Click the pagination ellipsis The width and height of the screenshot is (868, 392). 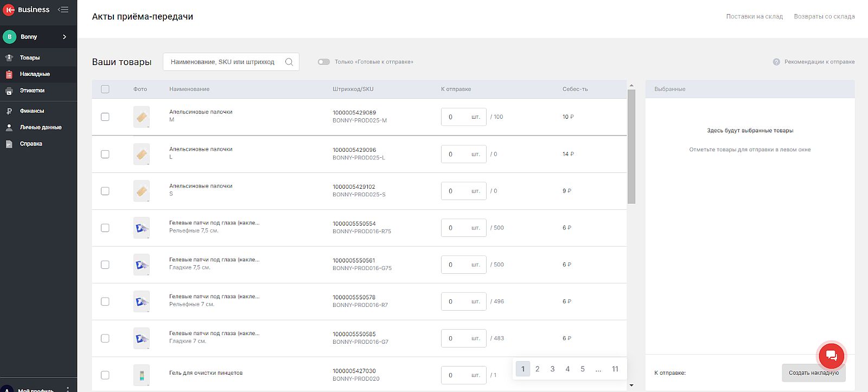pyautogui.click(x=598, y=369)
